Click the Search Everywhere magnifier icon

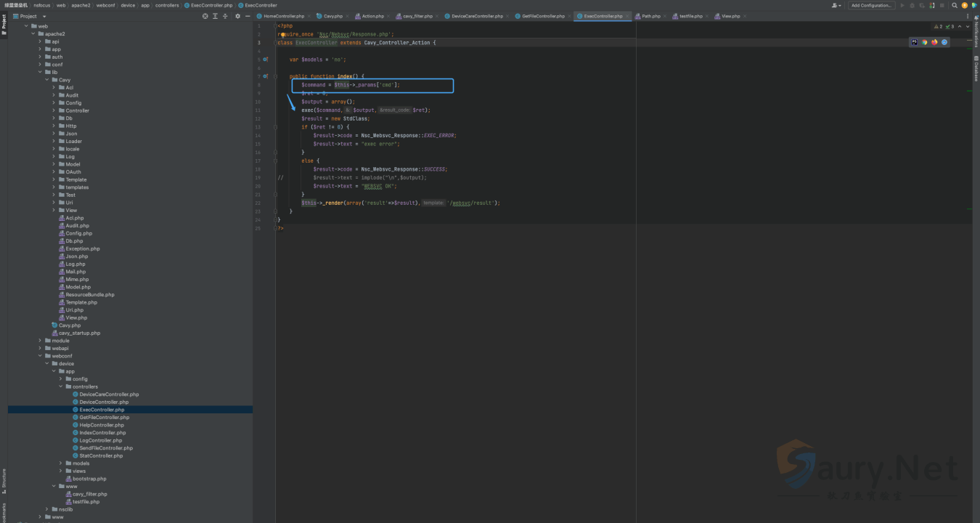(x=955, y=5)
